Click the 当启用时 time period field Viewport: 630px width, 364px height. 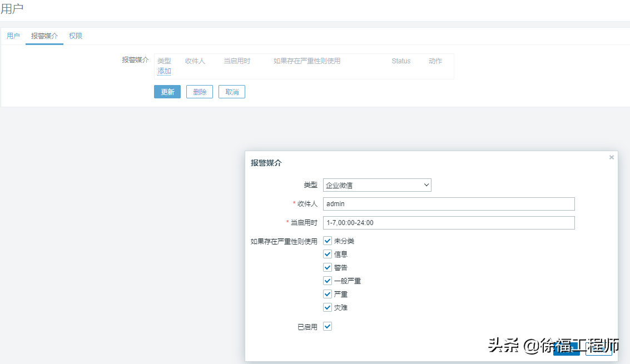(x=449, y=223)
